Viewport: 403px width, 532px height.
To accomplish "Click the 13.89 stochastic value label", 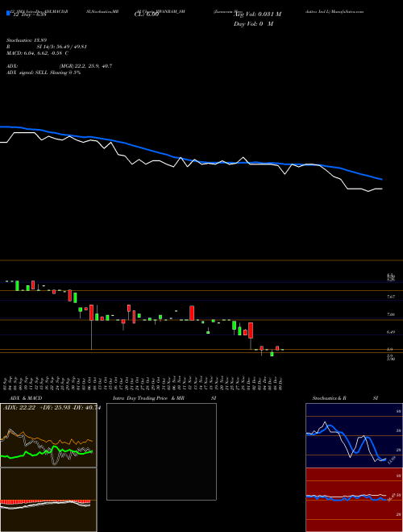I will point(390,461).
